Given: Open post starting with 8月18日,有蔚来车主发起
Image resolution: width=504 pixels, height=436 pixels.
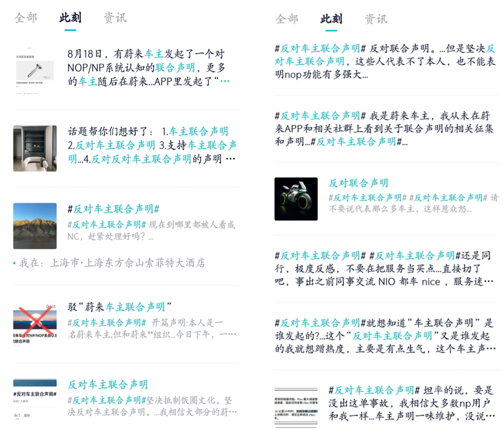Looking at the screenshot, I should tap(148, 67).
